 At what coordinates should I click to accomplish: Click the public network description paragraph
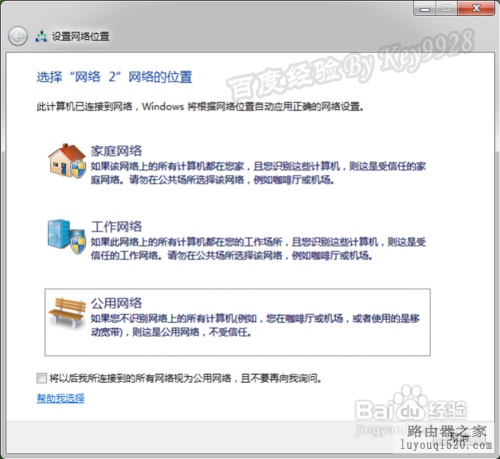(x=255, y=325)
